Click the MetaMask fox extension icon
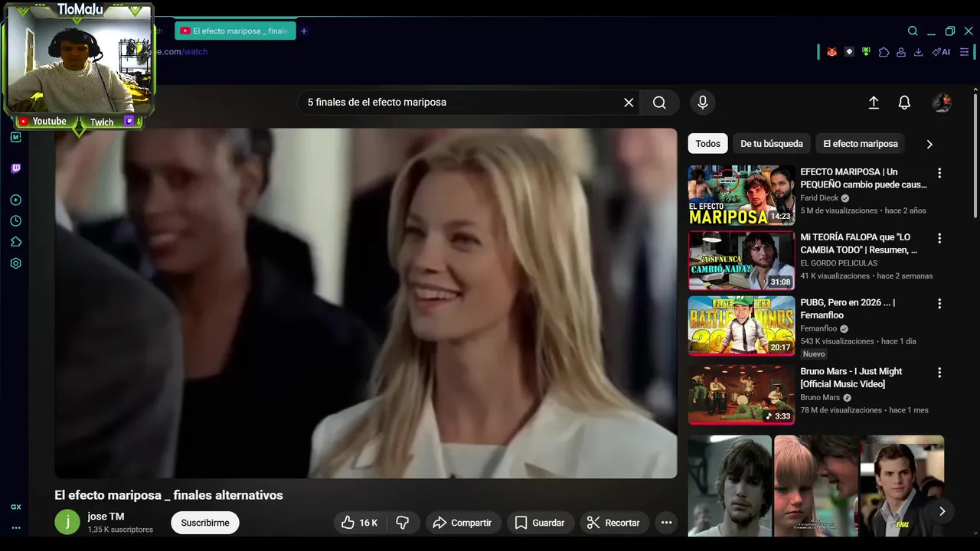 (831, 52)
